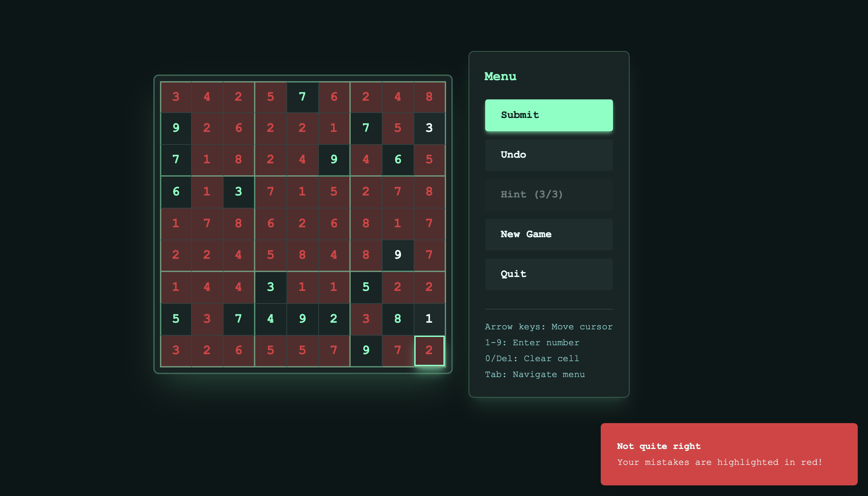This screenshot has width=868, height=496.
Task: Start a New Game
Action: (548, 234)
